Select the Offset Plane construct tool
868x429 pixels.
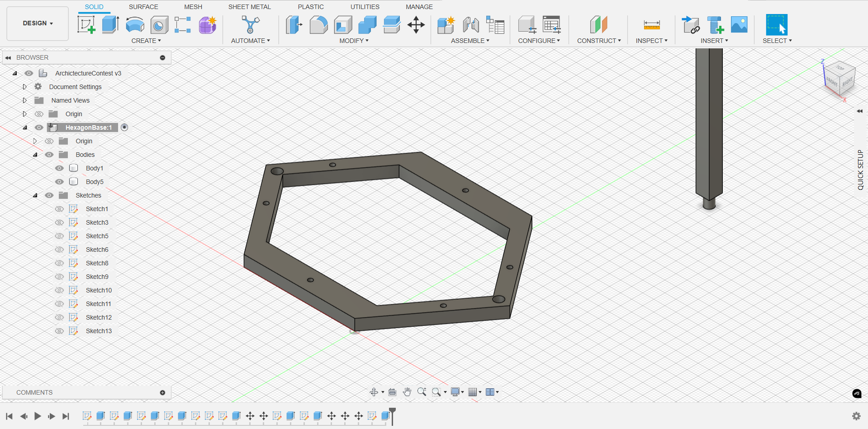point(598,25)
